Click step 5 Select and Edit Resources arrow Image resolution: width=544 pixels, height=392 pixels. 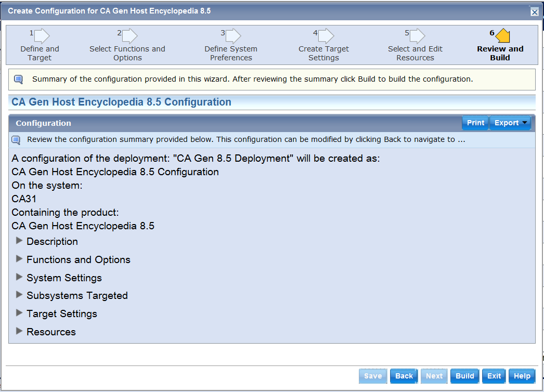pos(417,36)
